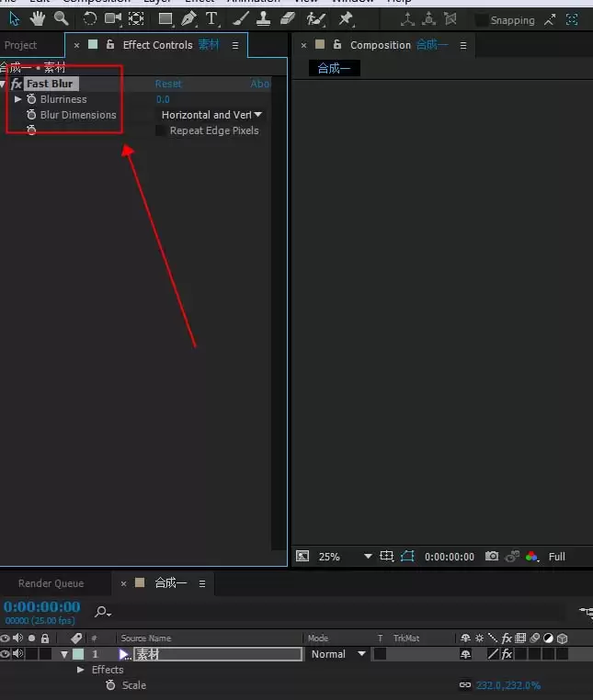Select the Rotation tool
Viewport: 593px width, 700px height.
pyautogui.click(x=90, y=18)
